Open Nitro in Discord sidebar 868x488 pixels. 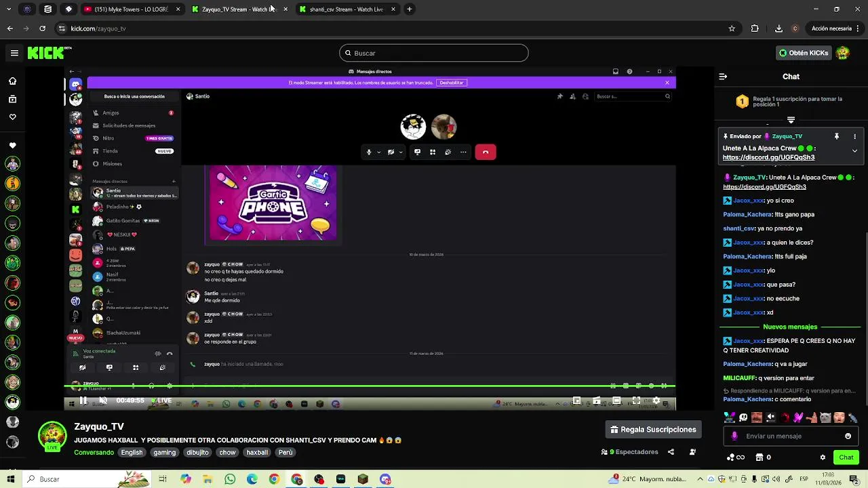click(x=133, y=138)
